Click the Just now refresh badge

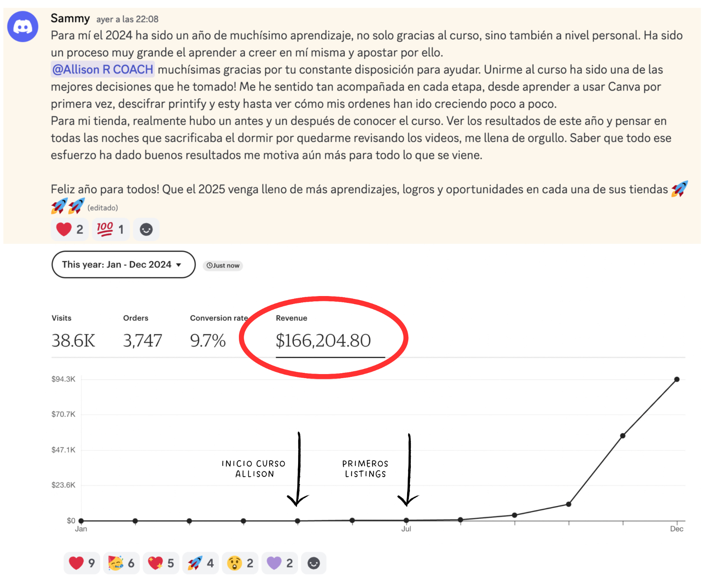(x=223, y=265)
